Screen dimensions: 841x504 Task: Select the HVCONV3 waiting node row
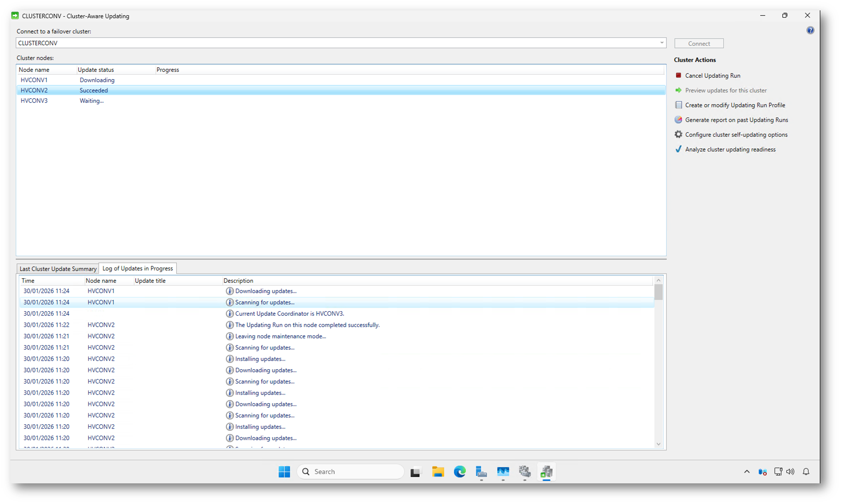coord(34,101)
